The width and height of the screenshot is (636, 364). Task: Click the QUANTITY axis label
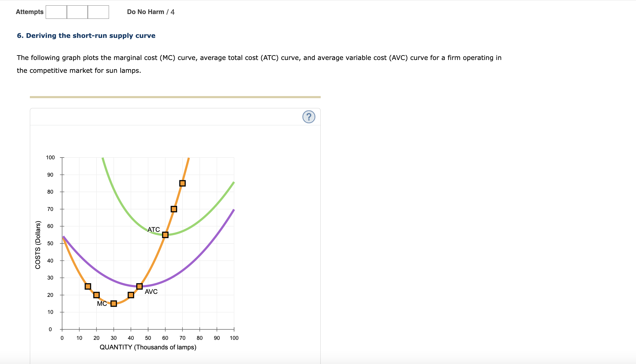point(148,347)
